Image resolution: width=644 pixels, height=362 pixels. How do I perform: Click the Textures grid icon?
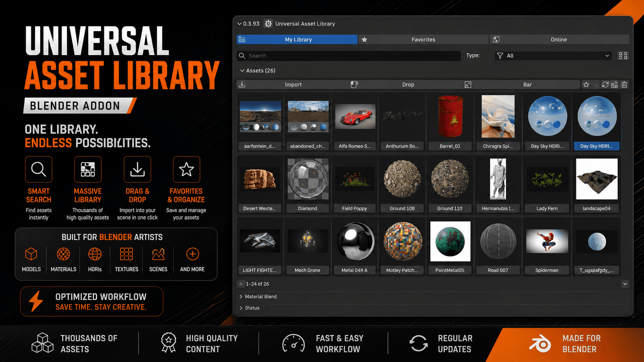point(126,254)
